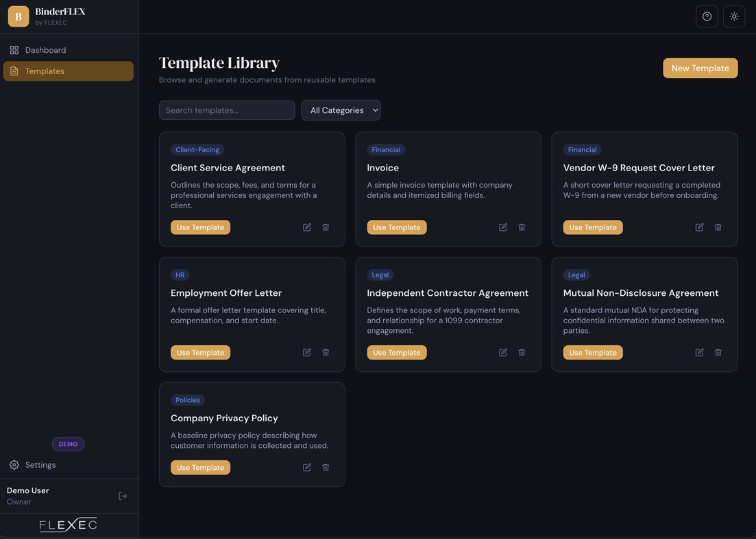This screenshot has height=539, width=756.
Task: Edit the Company Privacy Policy template
Action: click(306, 467)
